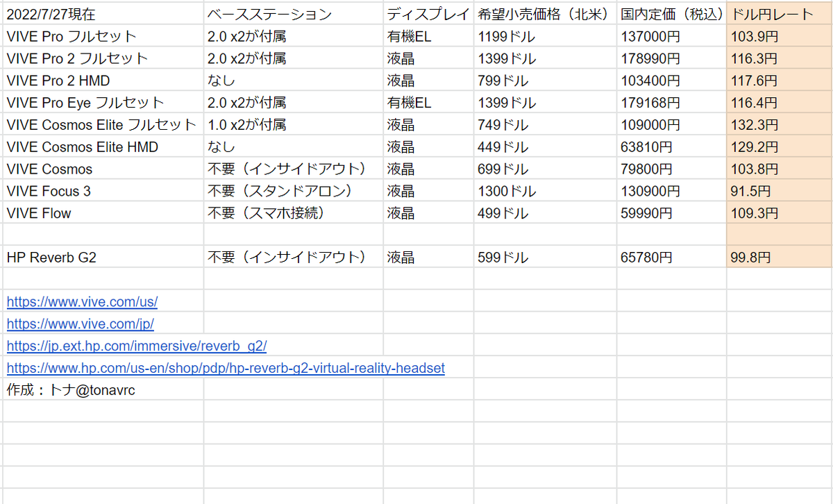Select the rate cell '116.3円'
The width and height of the screenshot is (833, 504).
[x=780, y=59]
